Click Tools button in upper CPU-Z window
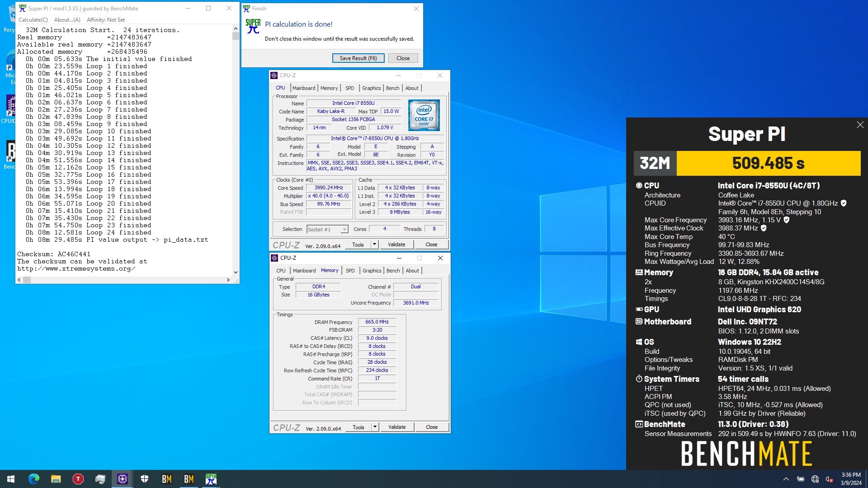 click(358, 244)
